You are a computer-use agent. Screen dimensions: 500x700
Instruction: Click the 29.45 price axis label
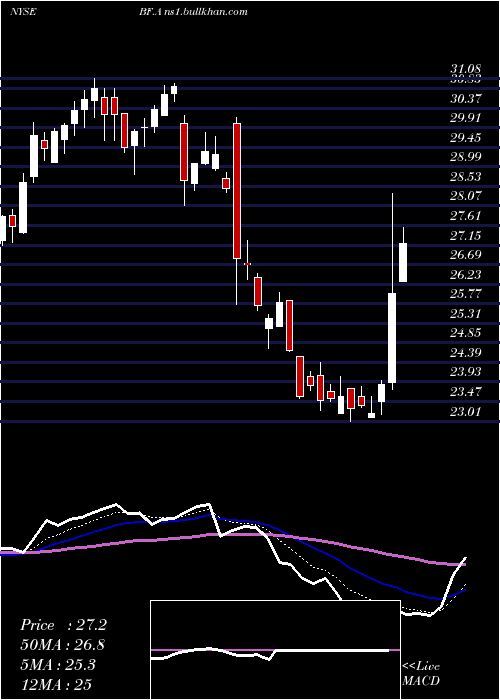pos(466,137)
